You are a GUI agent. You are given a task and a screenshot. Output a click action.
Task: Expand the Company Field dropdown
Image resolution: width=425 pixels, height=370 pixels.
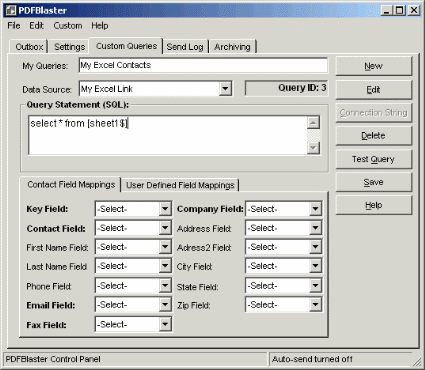point(315,209)
